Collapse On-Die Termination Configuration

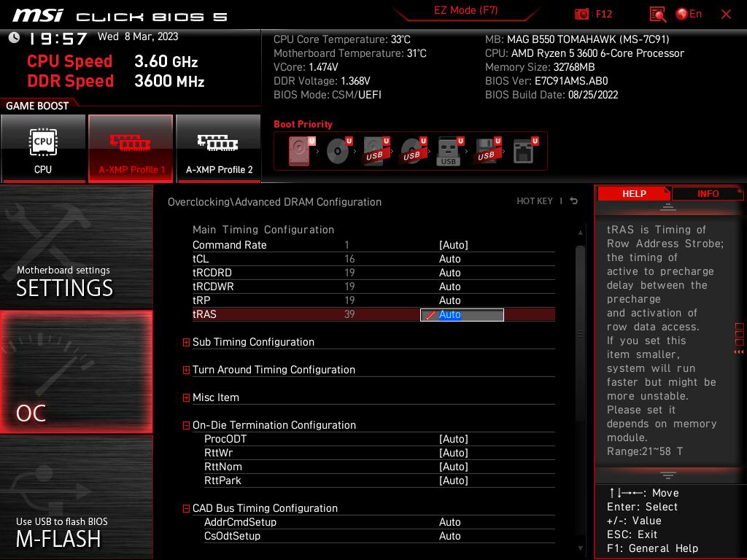pyautogui.click(x=186, y=425)
